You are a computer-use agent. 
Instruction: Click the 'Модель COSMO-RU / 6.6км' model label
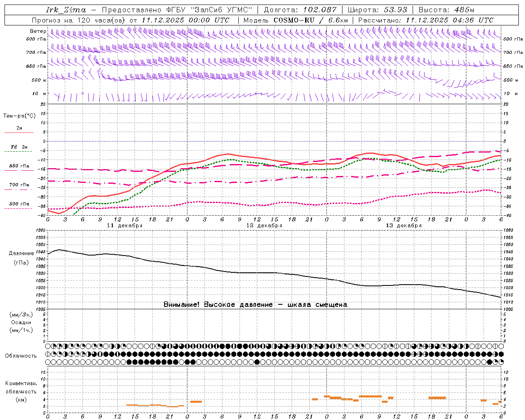coord(296,20)
